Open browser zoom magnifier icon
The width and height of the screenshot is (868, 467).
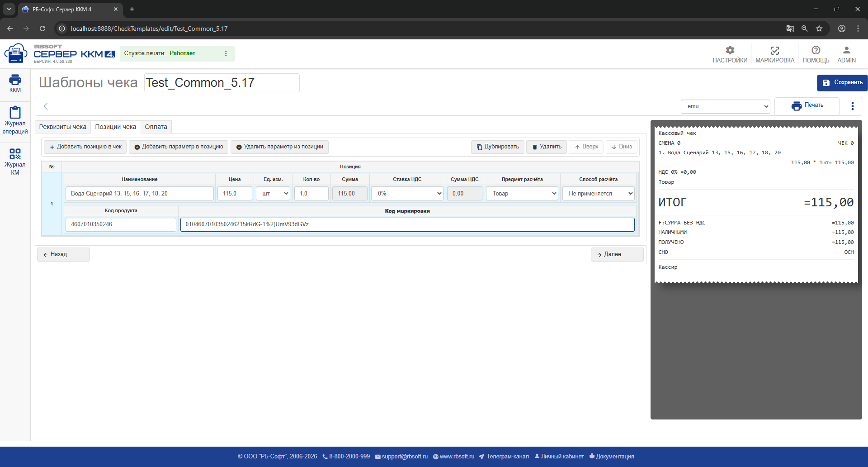[805, 29]
